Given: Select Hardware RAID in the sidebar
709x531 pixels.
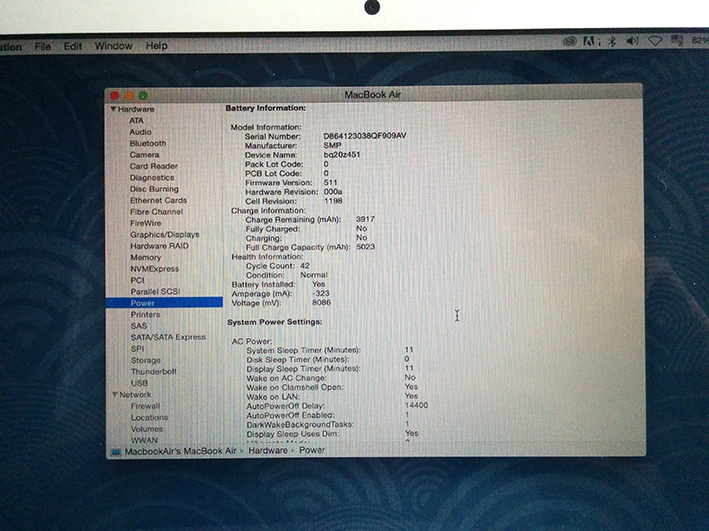Looking at the screenshot, I should coord(159,246).
